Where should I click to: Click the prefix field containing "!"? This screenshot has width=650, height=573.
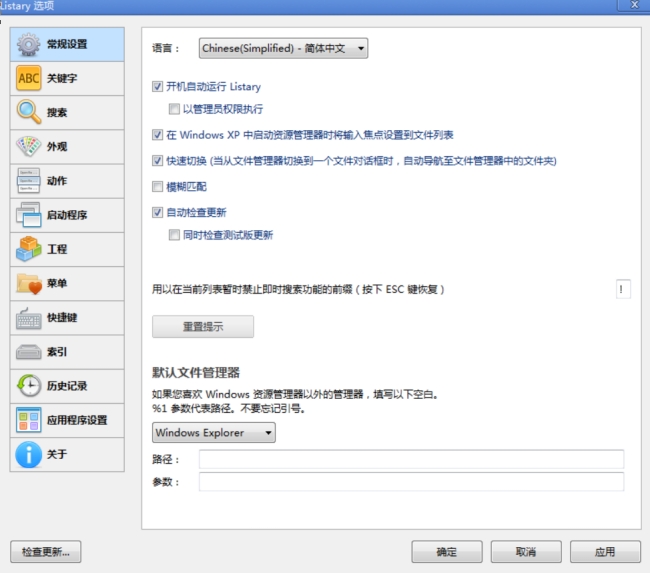coord(623,289)
